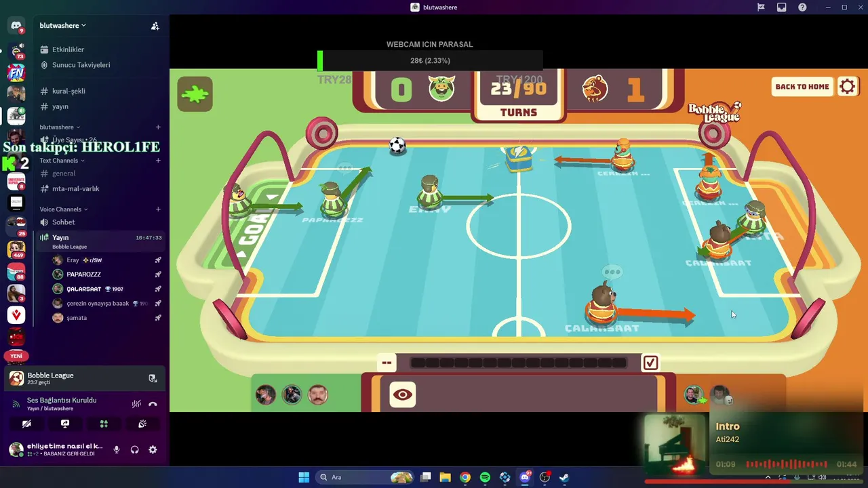
Task: Open Discord inbox icon in title bar
Action: [x=781, y=7]
